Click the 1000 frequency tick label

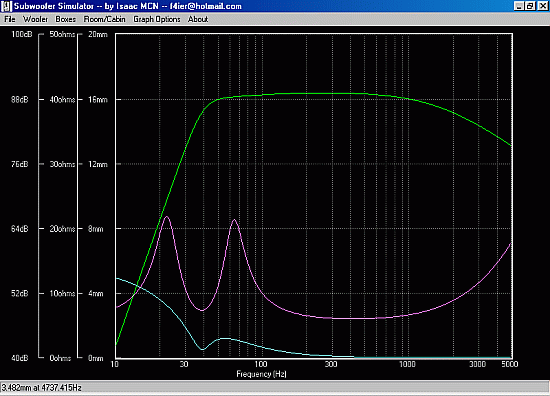(407, 364)
